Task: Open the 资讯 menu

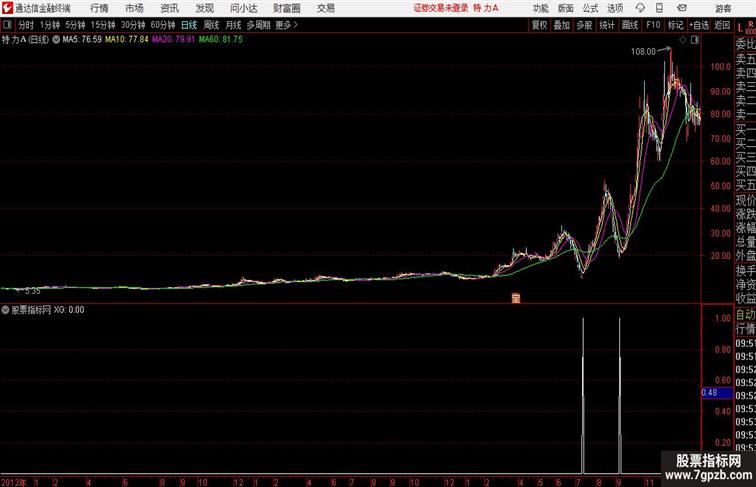Action: 169,8
